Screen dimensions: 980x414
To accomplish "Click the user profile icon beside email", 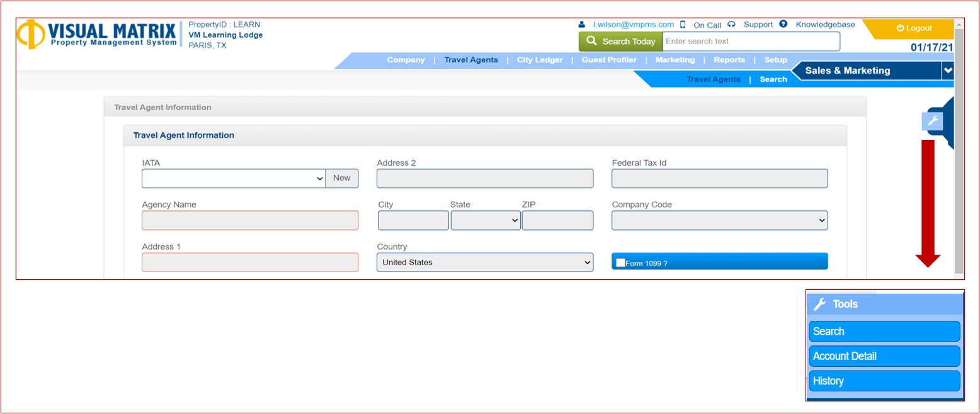I will tap(581, 25).
